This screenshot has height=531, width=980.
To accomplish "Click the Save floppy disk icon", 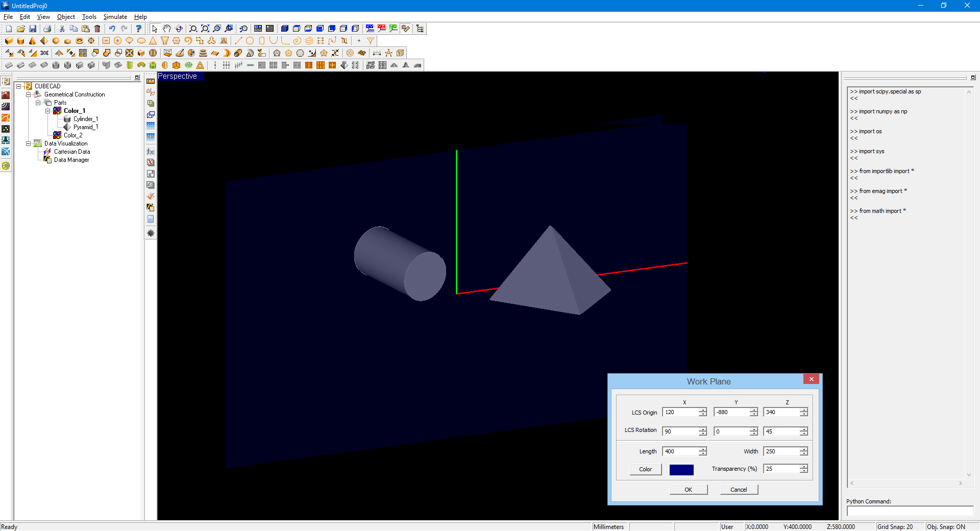I will pos(33,29).
